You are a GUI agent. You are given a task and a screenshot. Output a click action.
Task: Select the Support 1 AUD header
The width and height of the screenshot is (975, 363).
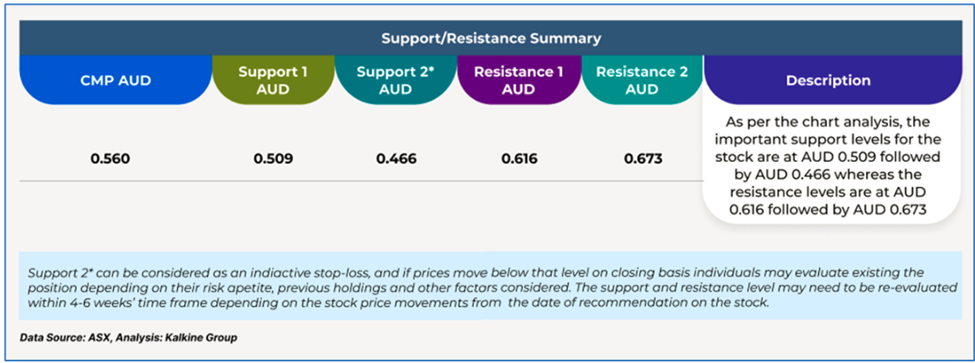(273, 81)
